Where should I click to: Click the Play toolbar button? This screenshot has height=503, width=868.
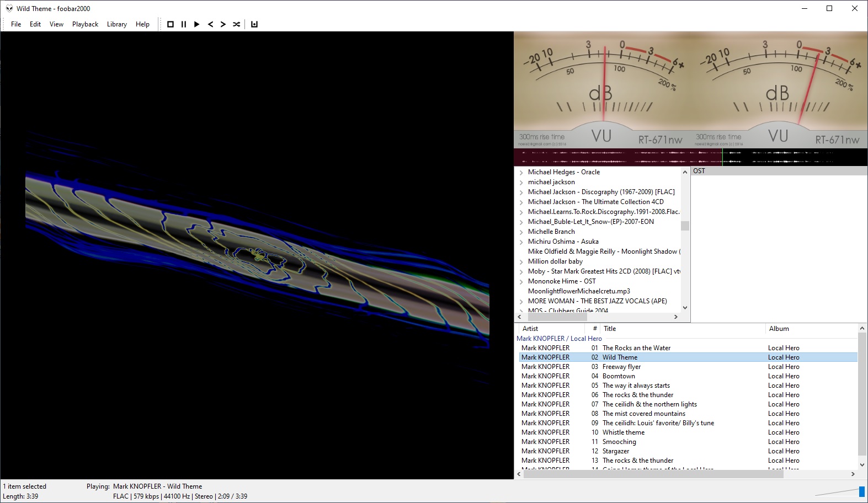tap(197, 24)
